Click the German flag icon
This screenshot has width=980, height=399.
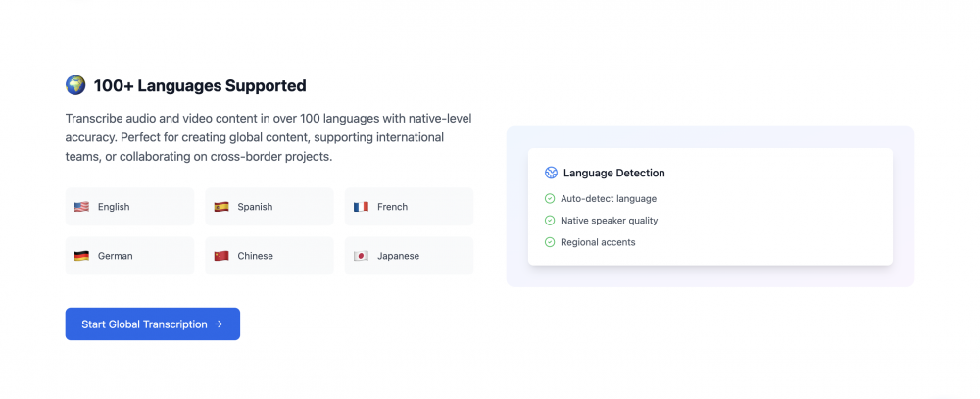(81, 256)
